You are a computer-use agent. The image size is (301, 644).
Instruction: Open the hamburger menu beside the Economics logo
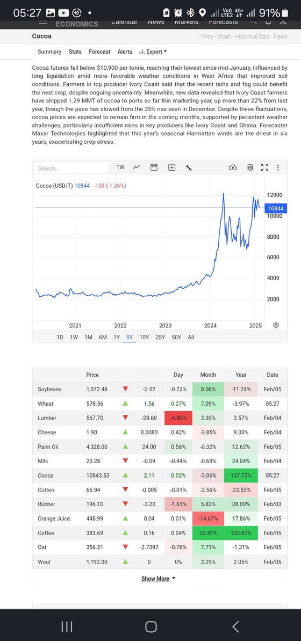click(43, 23)
